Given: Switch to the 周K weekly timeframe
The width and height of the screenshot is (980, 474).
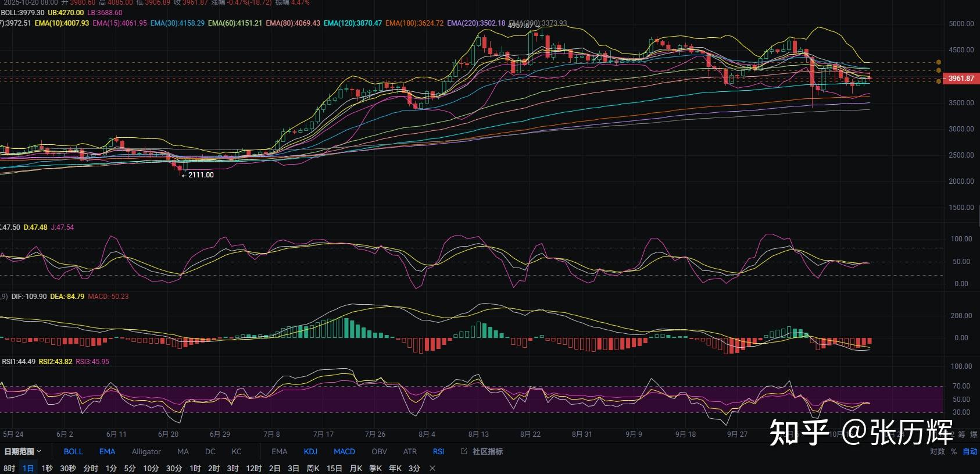Looking at the screenshot, I should 313,468.
